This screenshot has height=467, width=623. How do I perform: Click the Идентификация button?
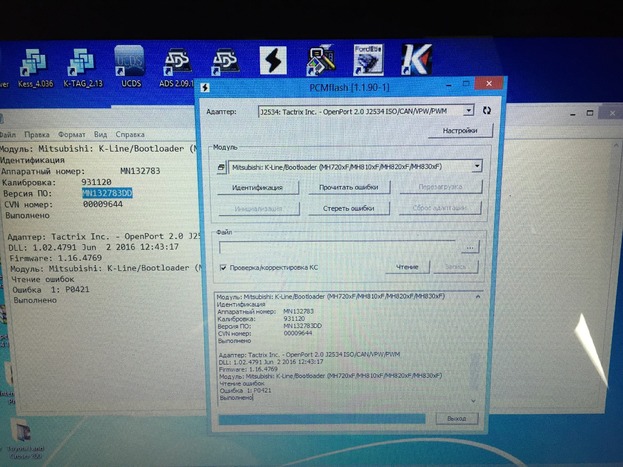pos(257,187)
